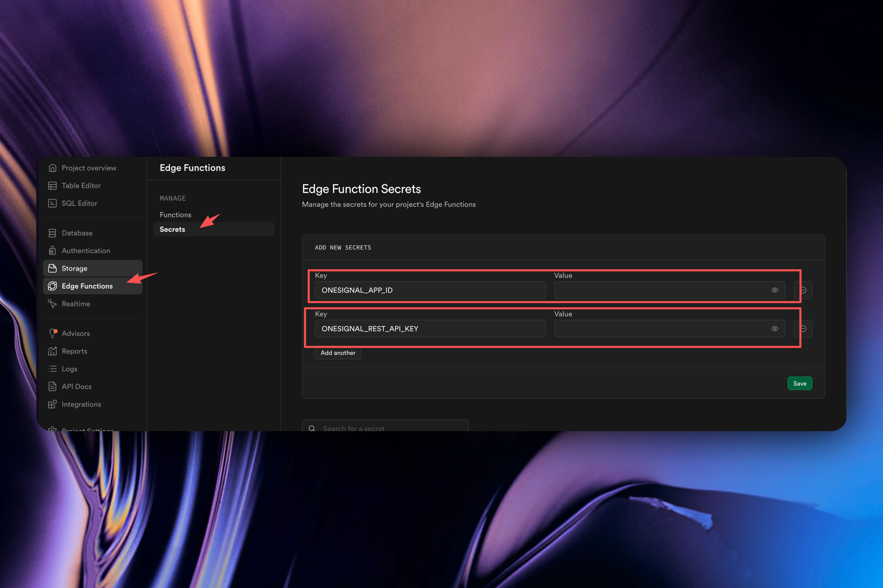Open the Table Editor icon
Viewport: 883px width, 588px height.
[53, 186]
